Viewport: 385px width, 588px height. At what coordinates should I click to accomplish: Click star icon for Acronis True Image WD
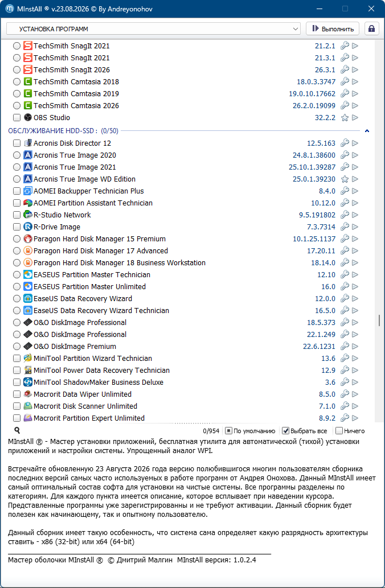click(345, 179)
